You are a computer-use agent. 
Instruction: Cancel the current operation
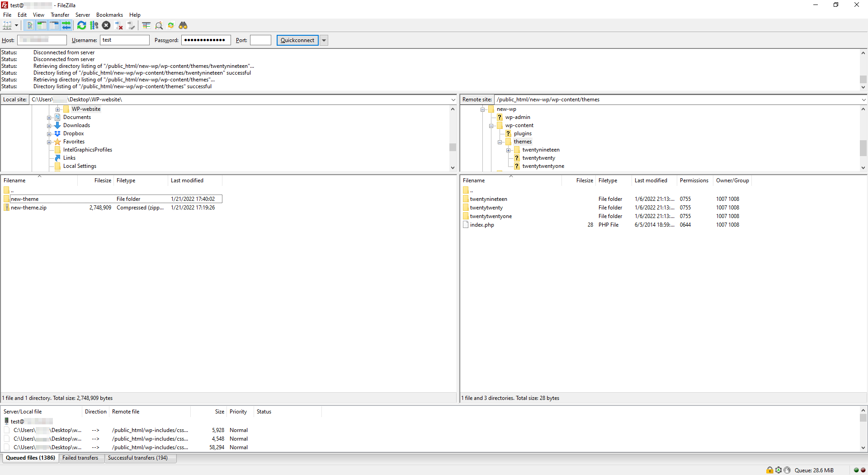coord(106,26)
